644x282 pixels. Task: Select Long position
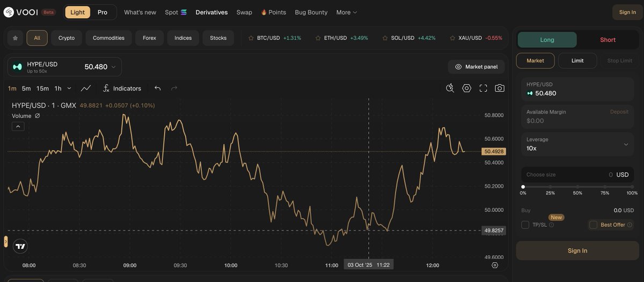(x=547, y=40)
